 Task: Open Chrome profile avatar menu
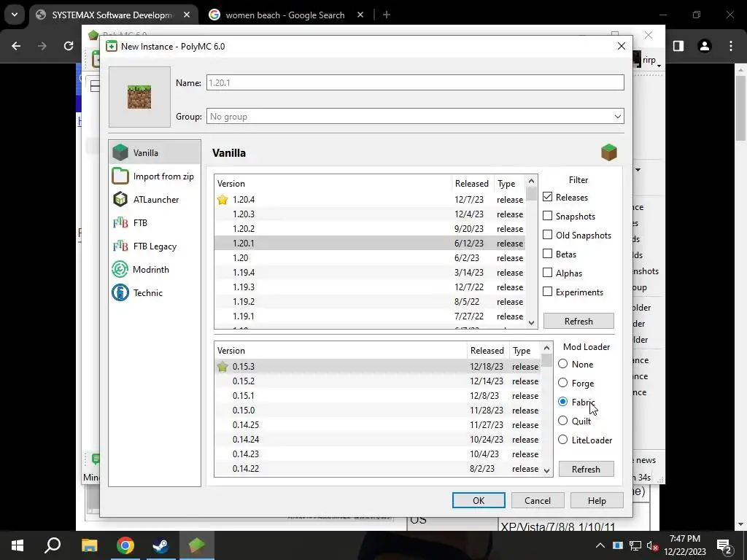(704, 46)
